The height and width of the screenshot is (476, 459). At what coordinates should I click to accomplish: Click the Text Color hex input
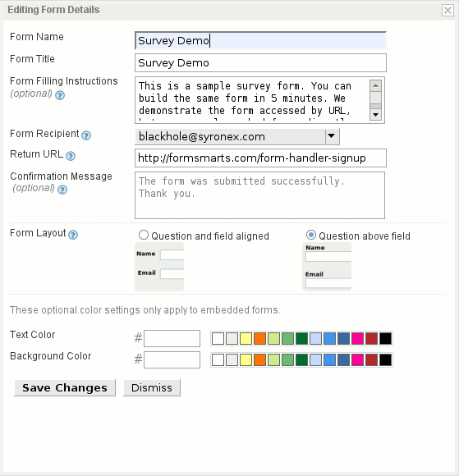[x=172, y=338]
